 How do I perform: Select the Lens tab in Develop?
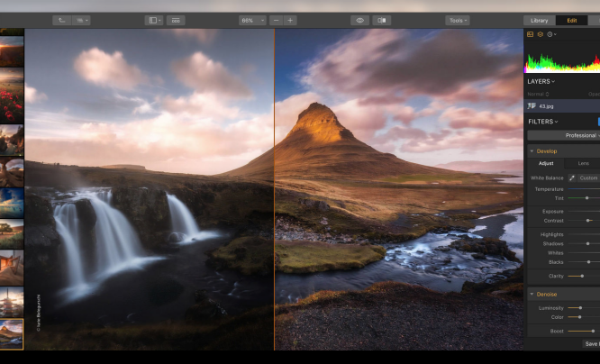(583, 163)
